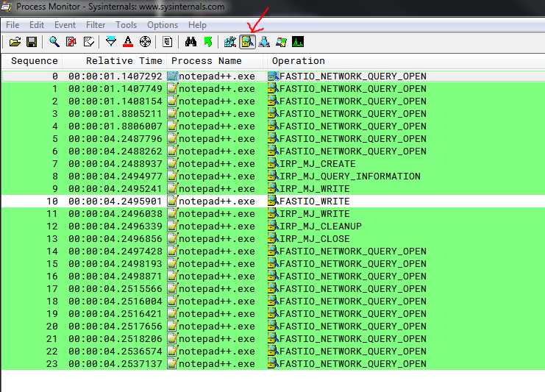Open Highlight settings via red A icon

coord(128,42)
